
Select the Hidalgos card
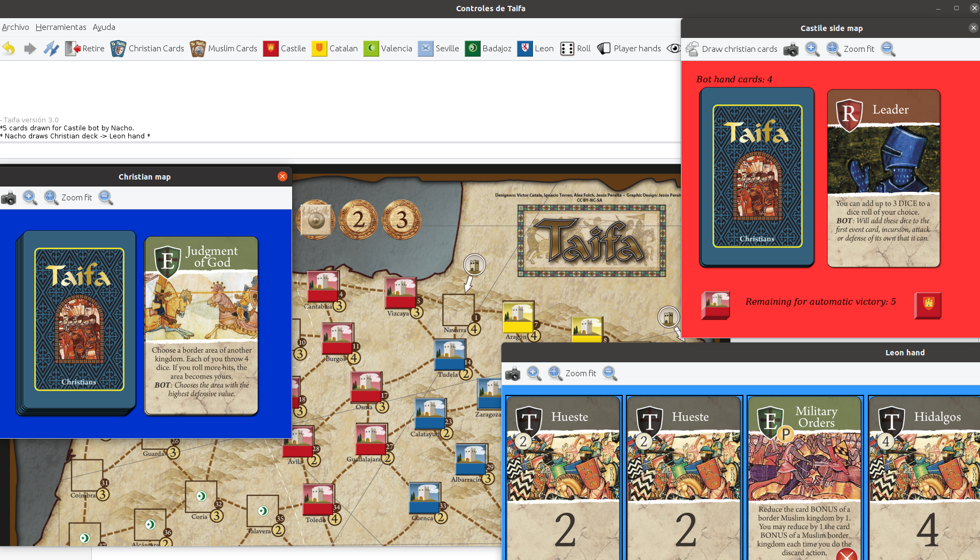pyautogui.click(x=924, y=478)
